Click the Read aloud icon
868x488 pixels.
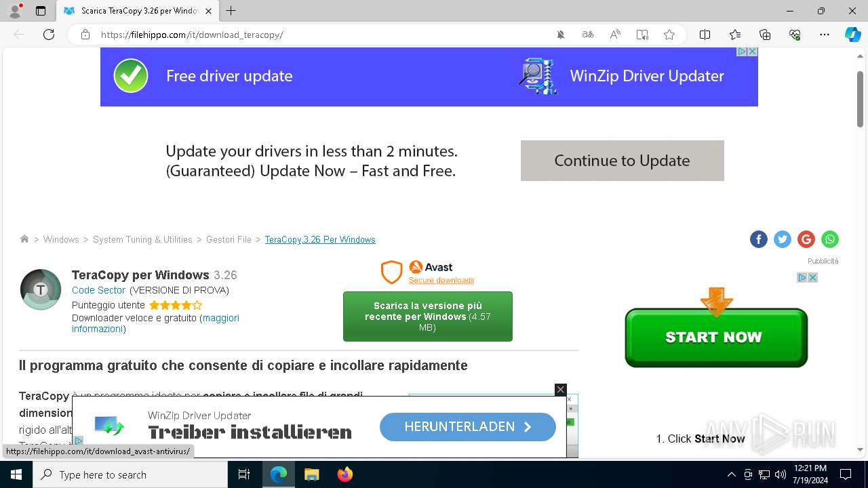click(615, 35)
